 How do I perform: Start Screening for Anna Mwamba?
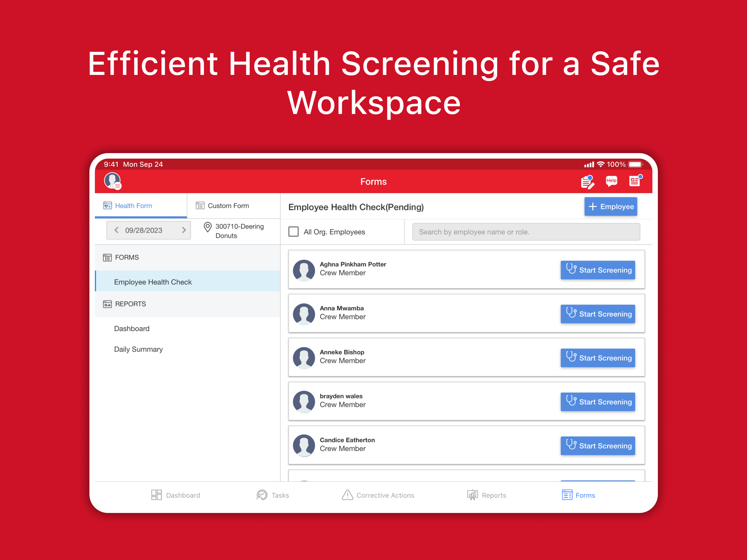598,314
